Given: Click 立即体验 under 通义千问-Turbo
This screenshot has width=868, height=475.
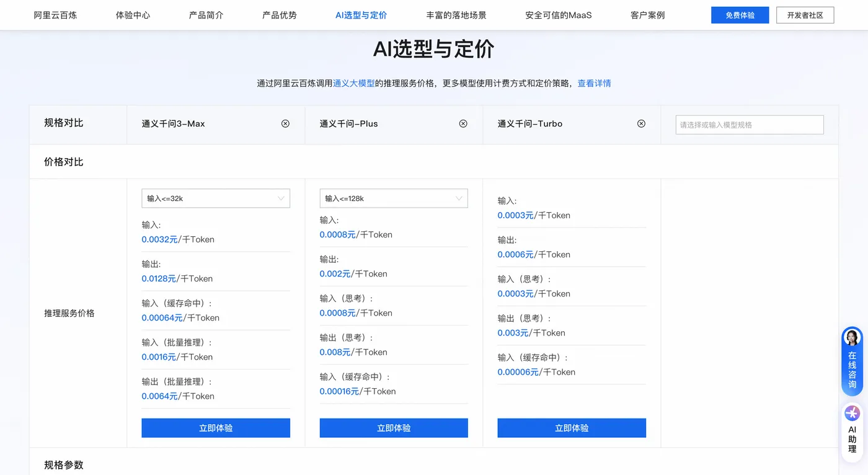Looking at the screenshot, I should pos(572,428).
